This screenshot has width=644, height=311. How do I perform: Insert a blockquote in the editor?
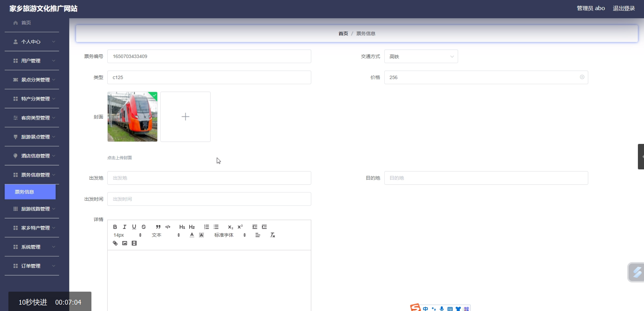tap(158, 227)
